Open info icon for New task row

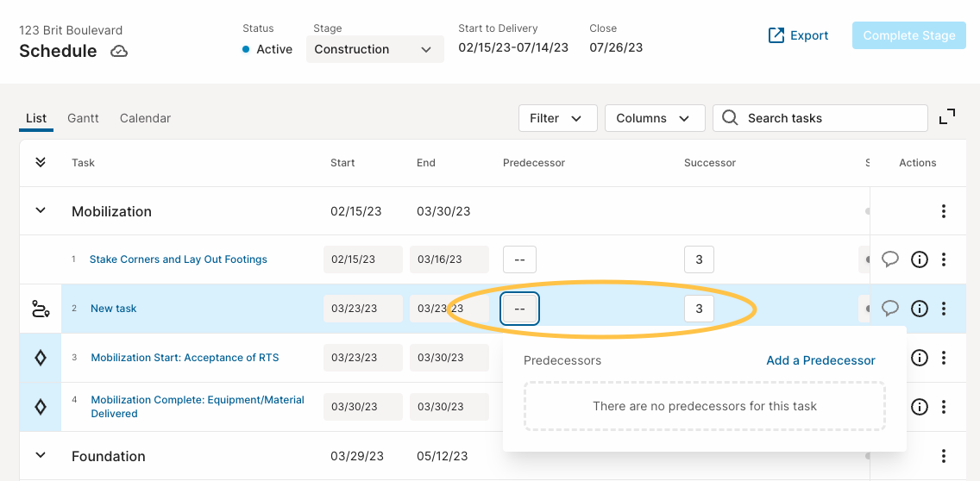[919, 308]
